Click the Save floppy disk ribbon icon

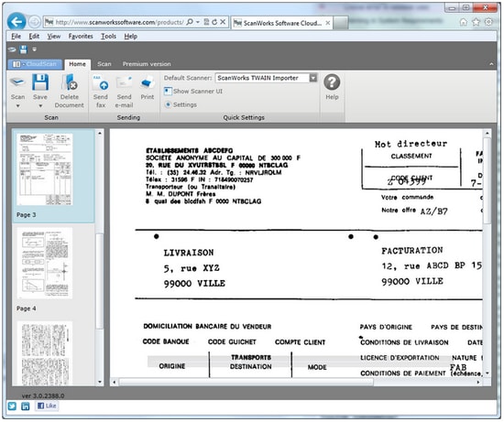[x=40, y=82]
